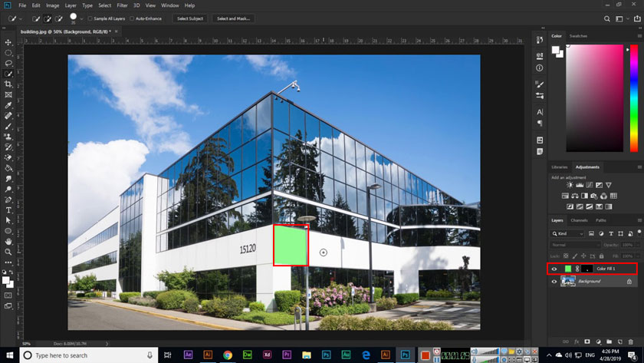Switch to the Channels tab
The height and width of the screenshot is (363, 644).
point(579,220)
